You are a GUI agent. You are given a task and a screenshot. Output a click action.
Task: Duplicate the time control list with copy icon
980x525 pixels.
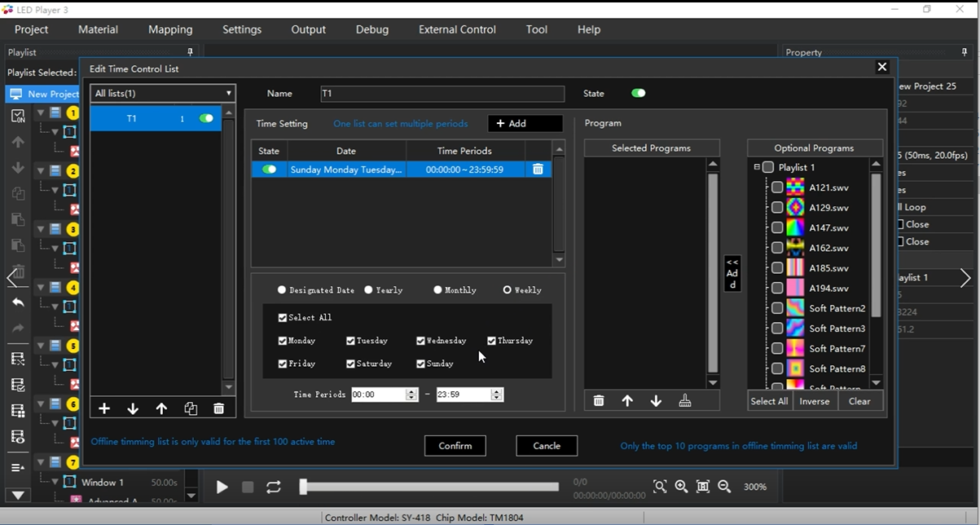(191, 408)
